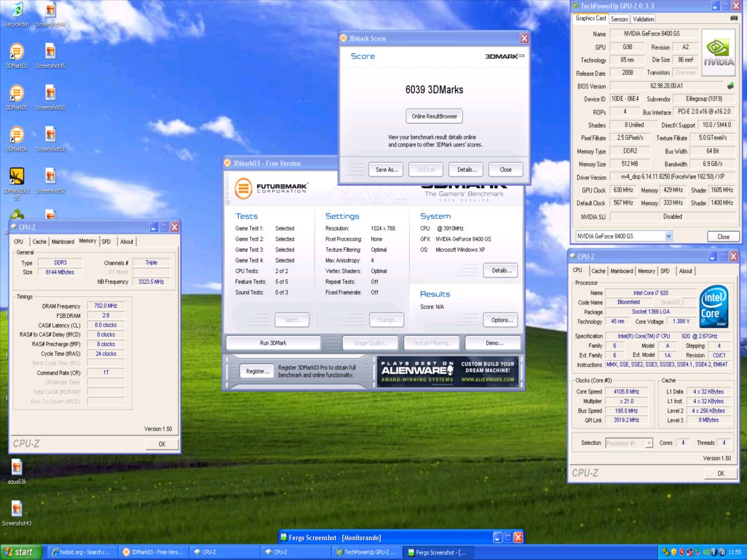The height and width of the screenshot is (560, 747).
Task: Click the 6039 3DMarks score text
Action: [434, 89]
